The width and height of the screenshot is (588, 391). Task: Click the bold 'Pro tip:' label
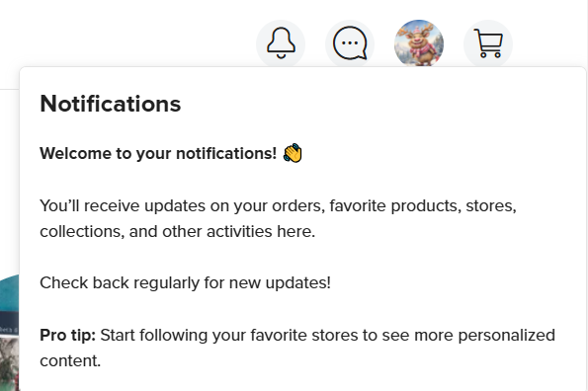(68, 335)
